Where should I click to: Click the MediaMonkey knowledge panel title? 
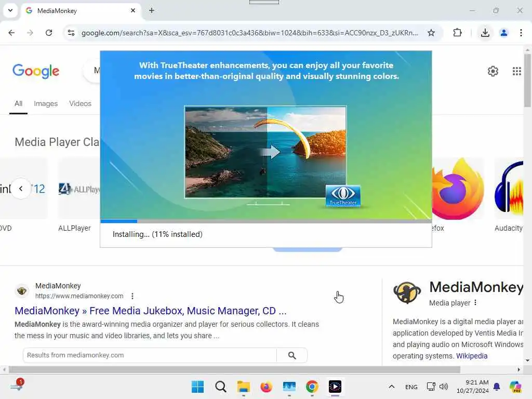pos(476,287)
